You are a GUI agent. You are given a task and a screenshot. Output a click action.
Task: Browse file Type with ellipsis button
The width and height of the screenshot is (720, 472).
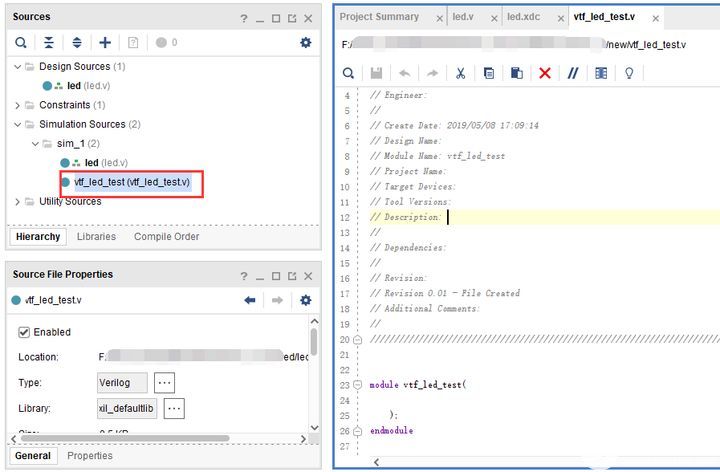[164, 382]
